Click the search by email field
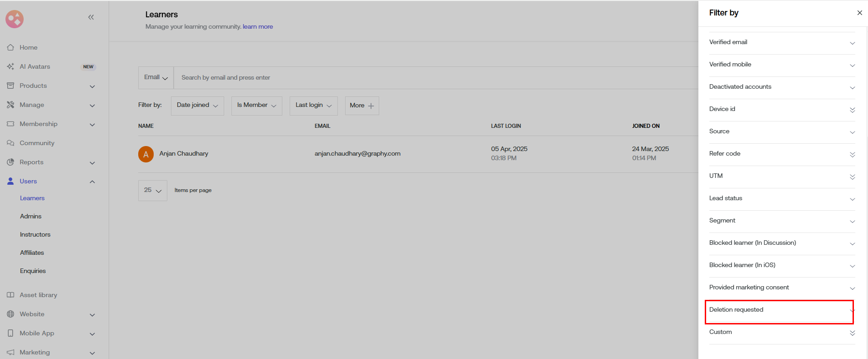 pyautogui.click(x=409, y=78)
